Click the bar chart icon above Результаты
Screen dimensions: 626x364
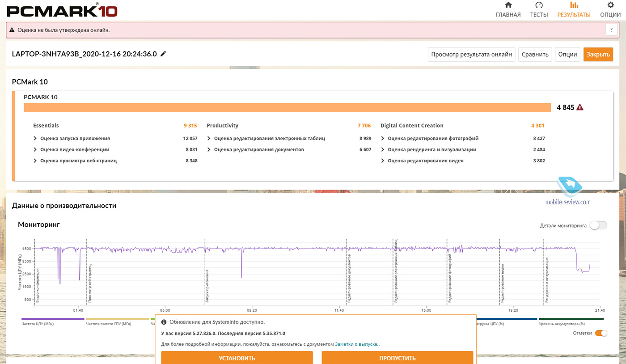[574, 5]
